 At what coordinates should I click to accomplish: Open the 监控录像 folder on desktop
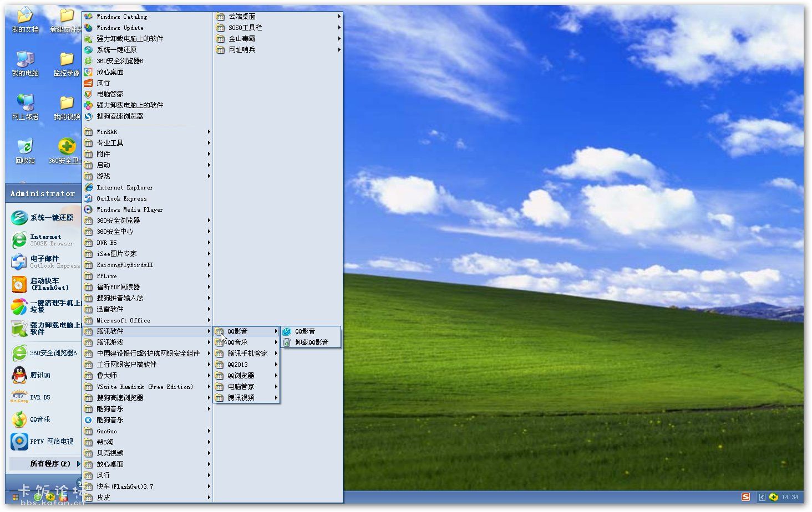[x=67, y=64]
